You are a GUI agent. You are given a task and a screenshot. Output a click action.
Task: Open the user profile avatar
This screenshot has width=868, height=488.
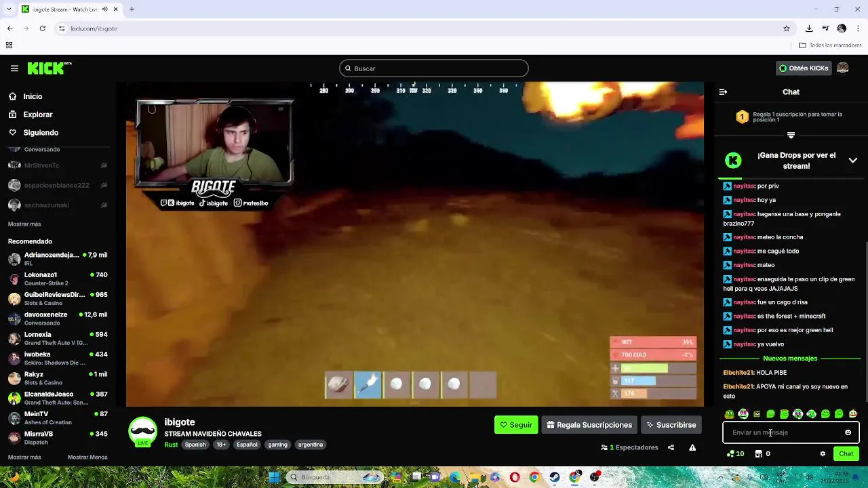[843, 68]
